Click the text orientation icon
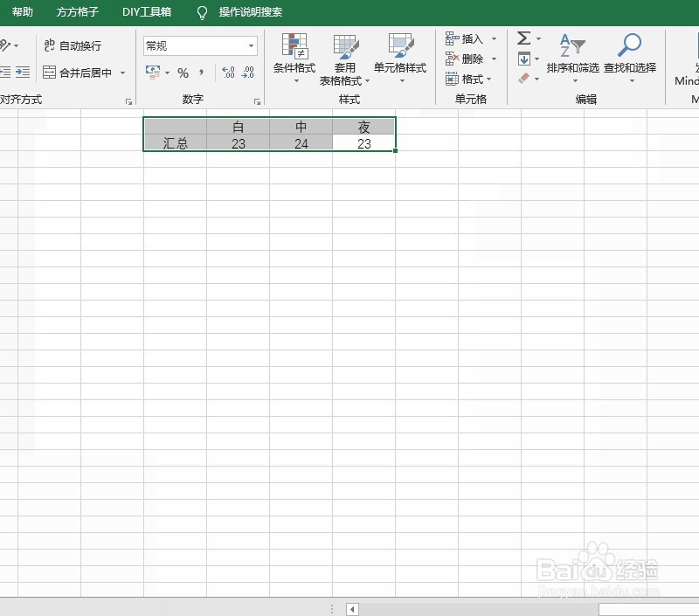 click(x=5, y=45)
